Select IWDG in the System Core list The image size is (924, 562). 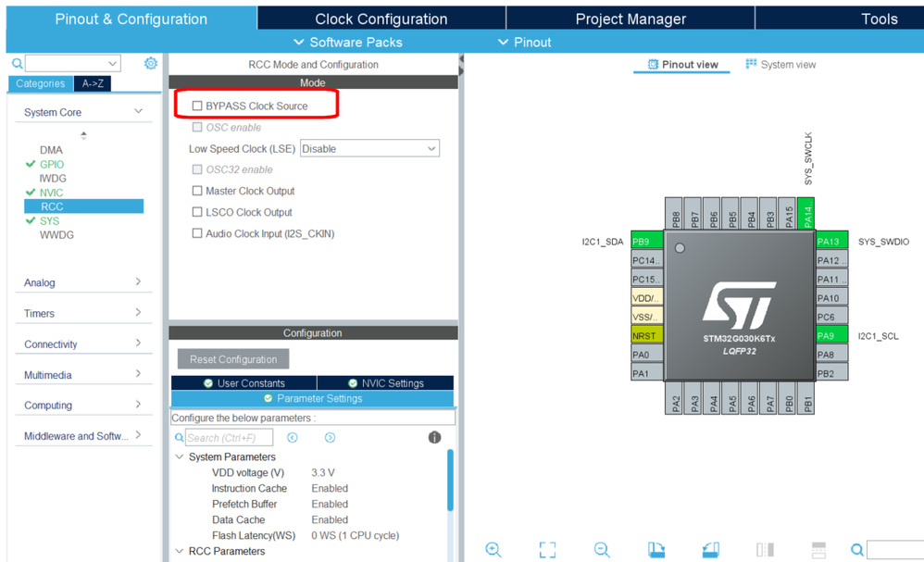(x=53, y=178)
